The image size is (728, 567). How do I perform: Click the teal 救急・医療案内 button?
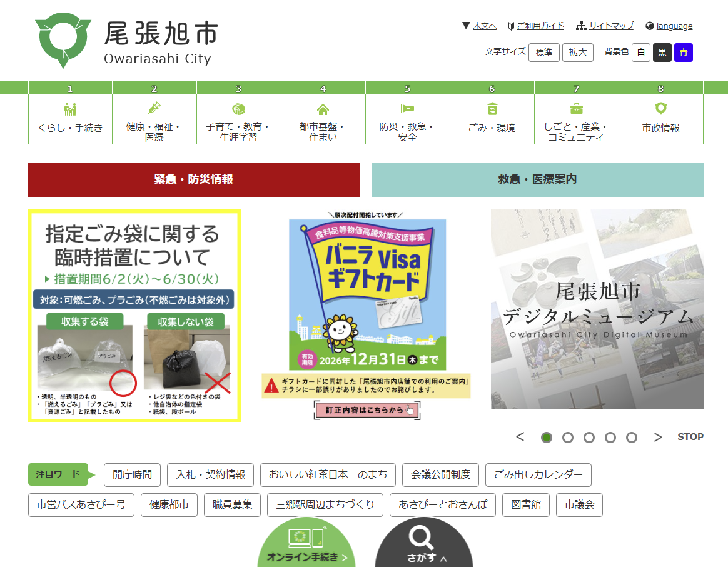pyautogui.click(x=538, y=179)
